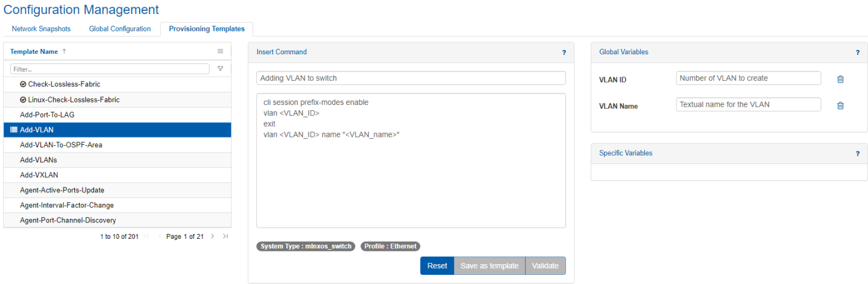Switch to Network Snapshots tab
The width and height of the screenshot is (868, 284).
coord(41,29)
